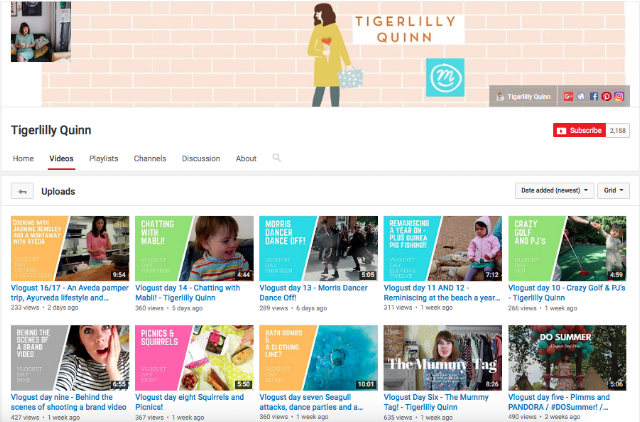
Task: Play the DO SUMMER thumbnail
Action: point(567,358)
